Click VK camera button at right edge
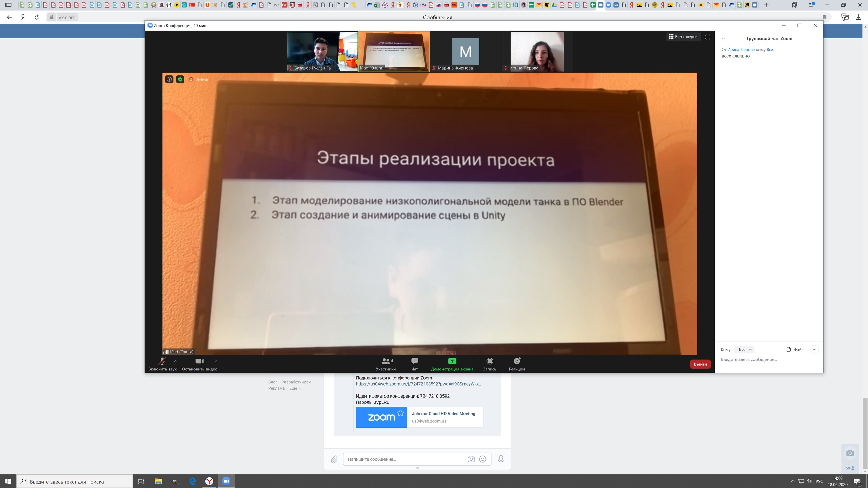This screenshot has width=868, height=488. point(850,453)
